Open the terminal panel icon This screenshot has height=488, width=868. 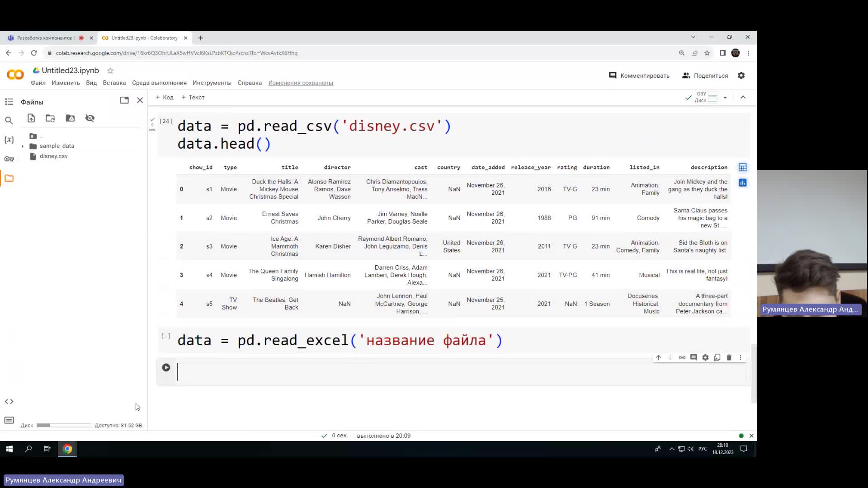point(9,421)
